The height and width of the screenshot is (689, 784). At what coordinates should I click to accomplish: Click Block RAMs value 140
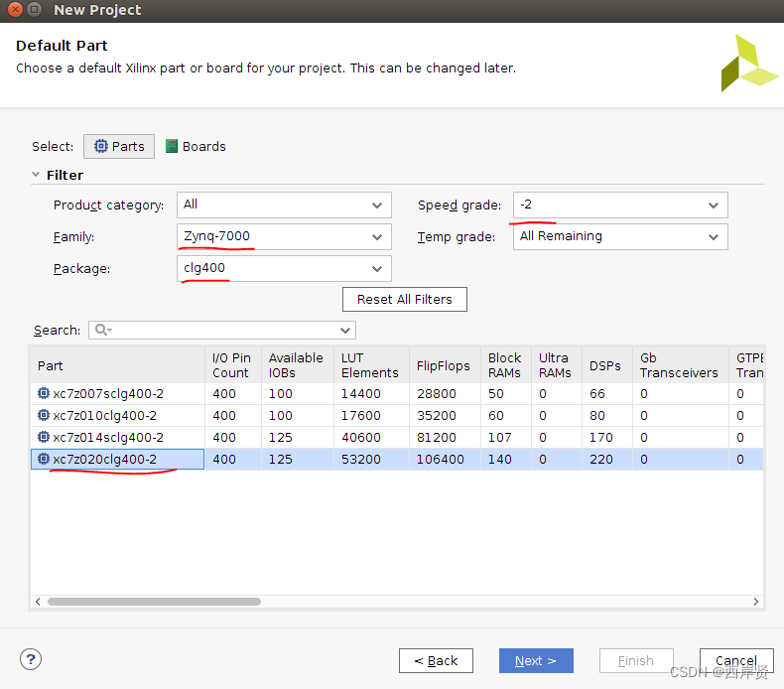[x=499, y=460]
